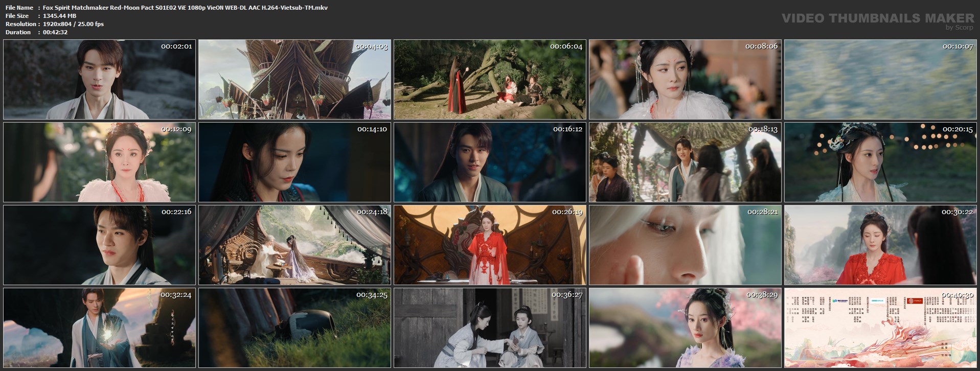980x371 pixels.
Task: Click the thumbnail timestamped 00:12:09
Action: pyautogui.click(x=99, y=163)
